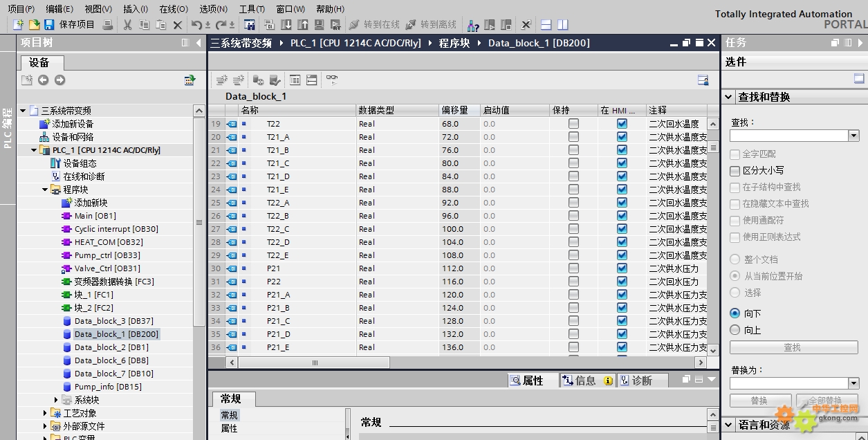Viewport: 868px width, 440px height.
Task: Open the 查找 dropdown list
Action: pyautogui.click(x=853, y=136)
